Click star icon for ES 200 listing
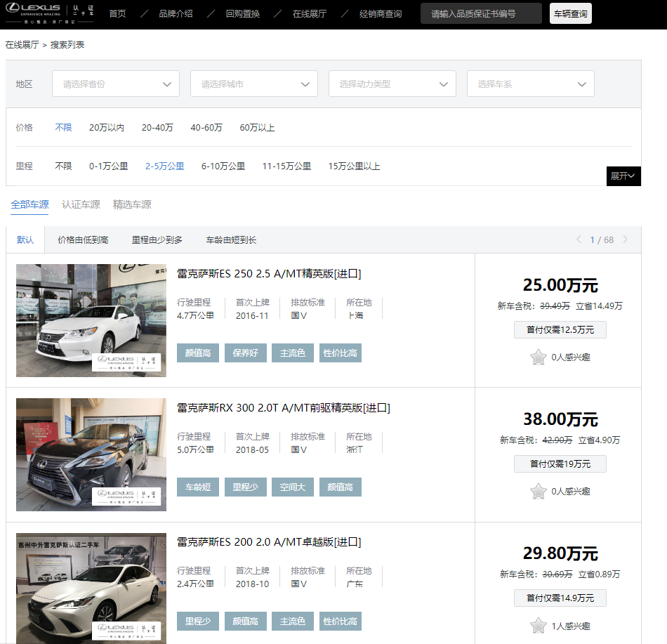Image resolution: width=667 pixels, height=644 pixels. click(x=538, y=626)
